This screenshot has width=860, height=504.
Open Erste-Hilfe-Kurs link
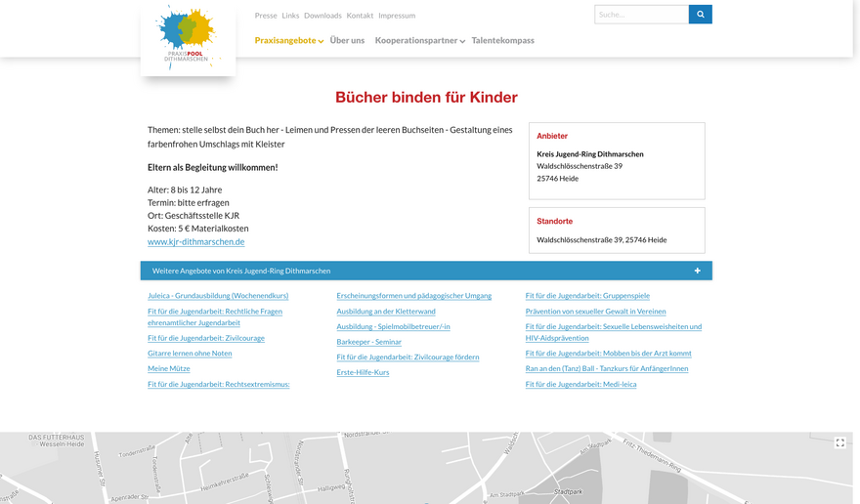point(363,372)
